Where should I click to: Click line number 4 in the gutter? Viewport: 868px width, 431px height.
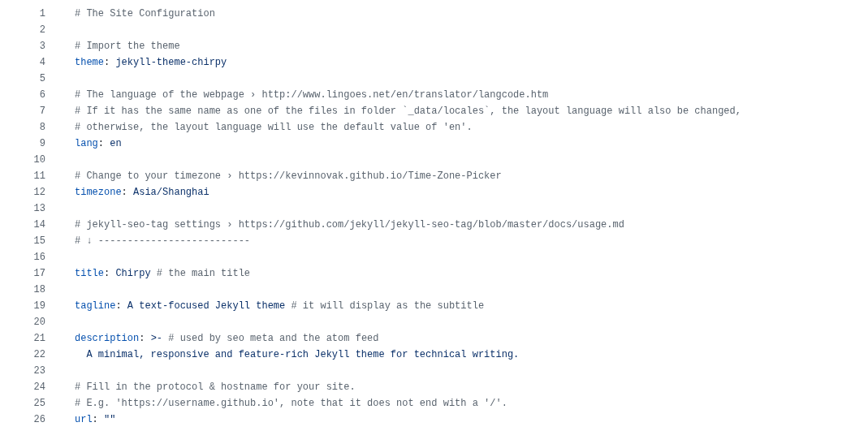click(x=42, y=62)
